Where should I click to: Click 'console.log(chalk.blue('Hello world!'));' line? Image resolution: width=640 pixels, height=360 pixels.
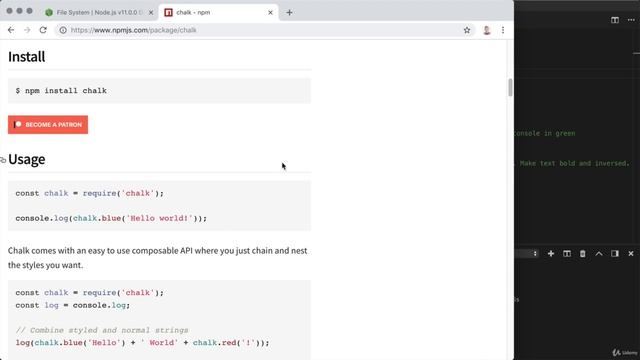click(111, 218)
